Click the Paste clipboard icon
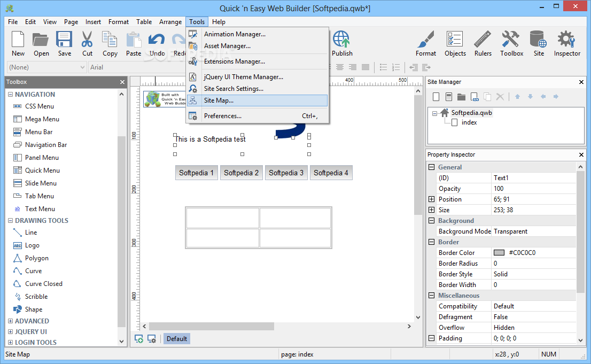 (x=134, y=44)
